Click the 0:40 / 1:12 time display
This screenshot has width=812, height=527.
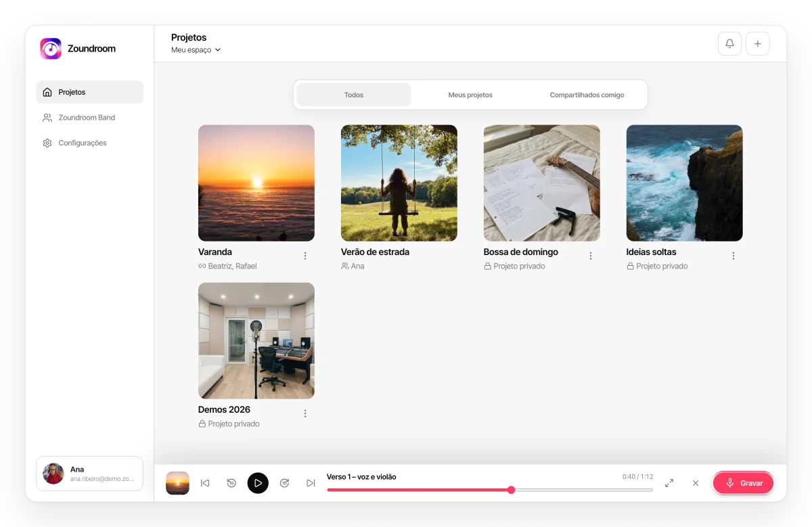tap(637, 477)
